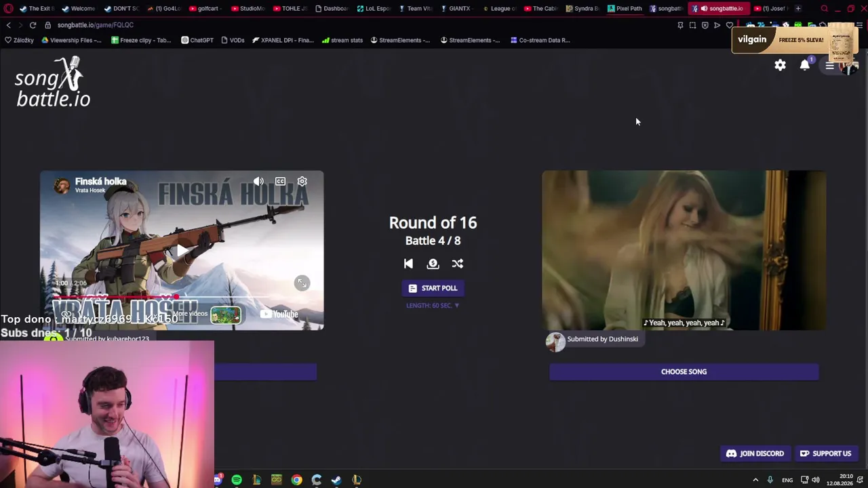Switch to the Pixel Path tab
The image size is (868, 488).
click(625, 9)
